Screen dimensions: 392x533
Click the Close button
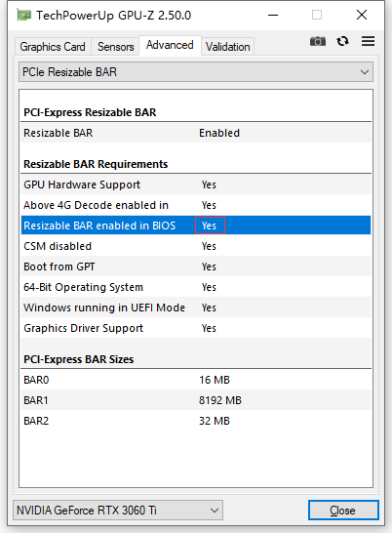tap(343, 510)
